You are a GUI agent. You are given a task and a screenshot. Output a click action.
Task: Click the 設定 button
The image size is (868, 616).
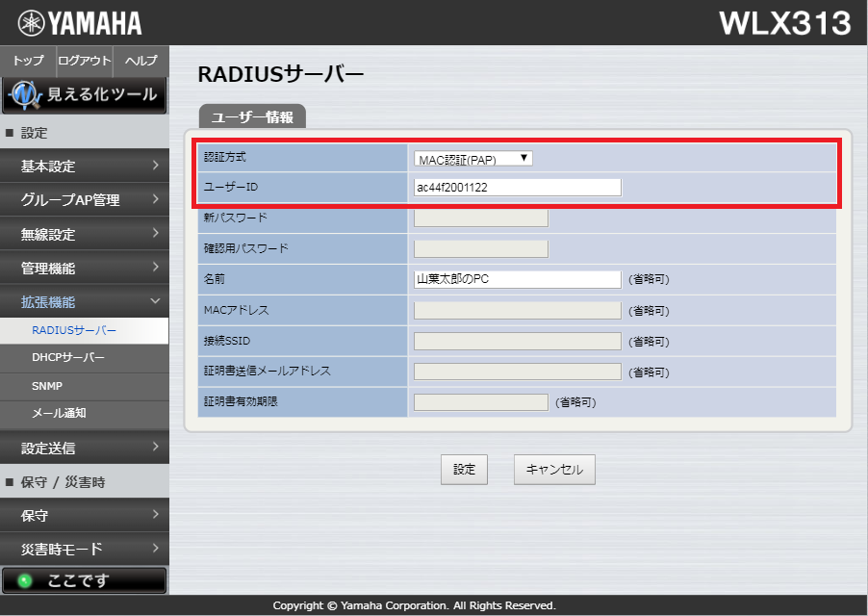464,469
